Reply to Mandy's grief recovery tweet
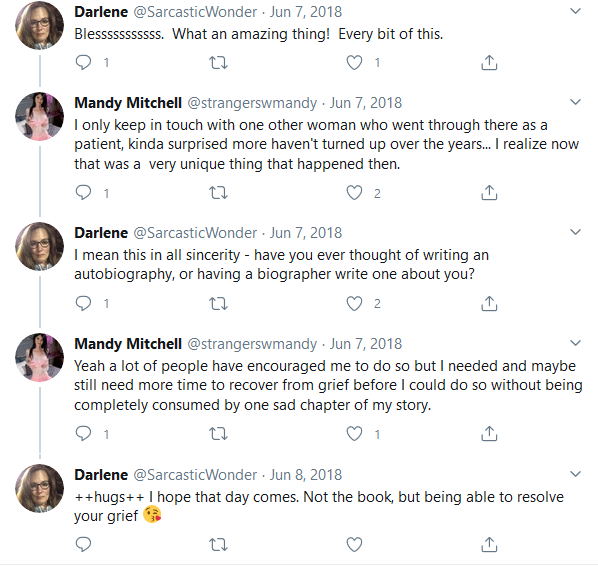The image size is (598, 566). pyautogui.click(x=84, y=434)
